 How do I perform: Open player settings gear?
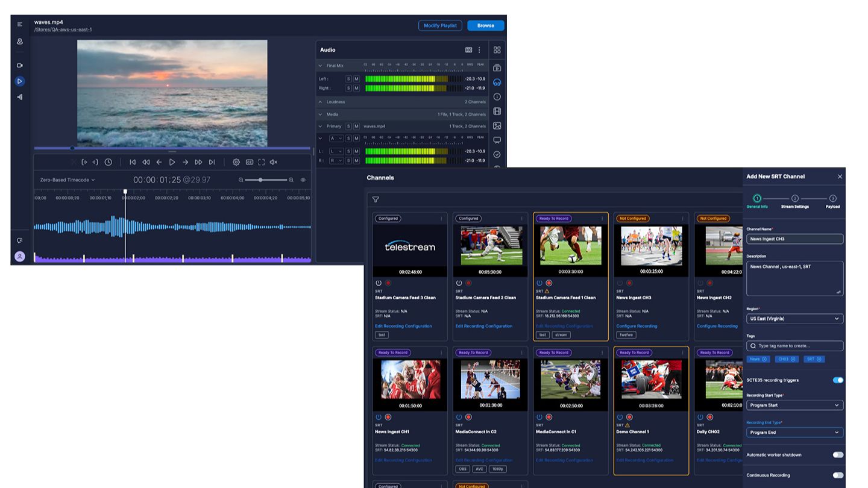coord(236,162)
